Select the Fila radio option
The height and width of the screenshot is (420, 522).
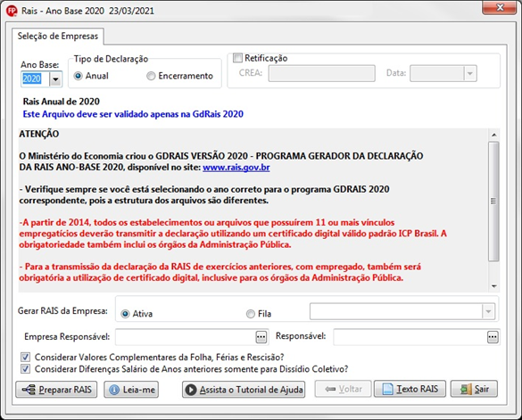[259, 314]
